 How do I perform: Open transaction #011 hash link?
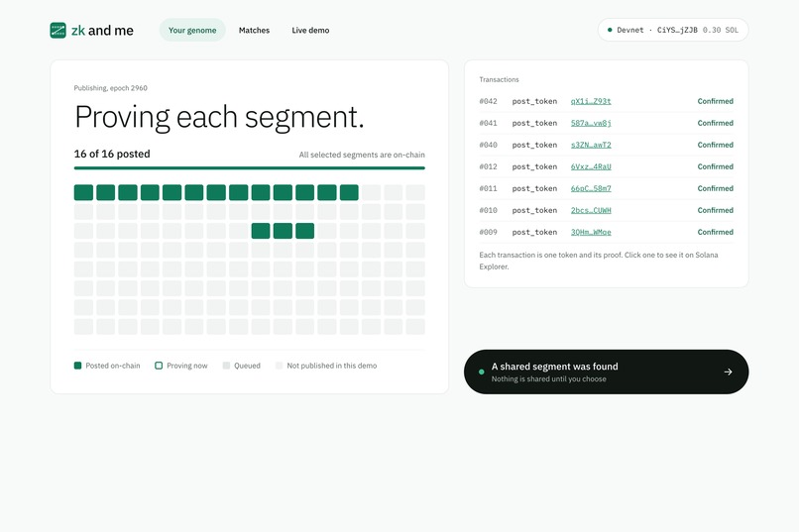(x=591, y=188)
